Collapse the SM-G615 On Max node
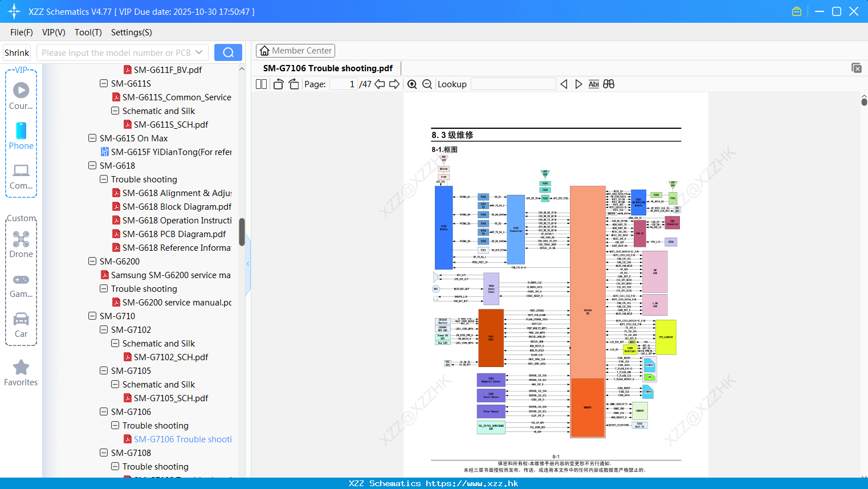The width and height of the screenshot is (868, 489). (x=92, y=138)
